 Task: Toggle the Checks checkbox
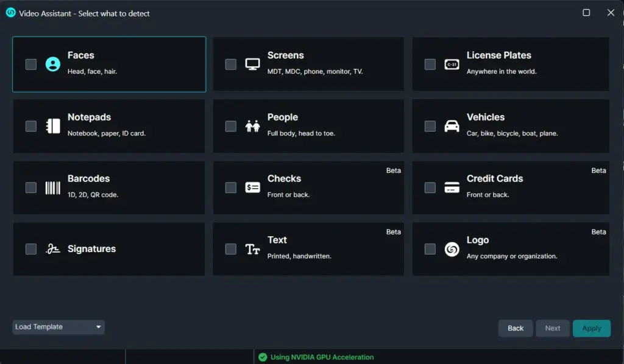(231, 187)
